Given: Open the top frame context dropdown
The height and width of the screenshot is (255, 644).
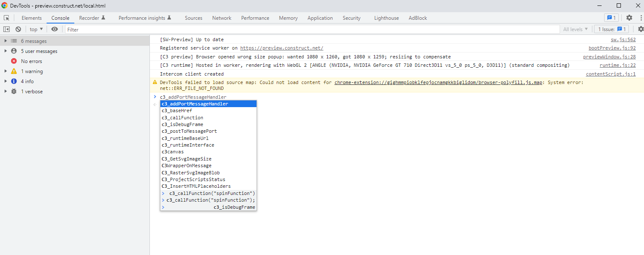Looking at the screenshot, I should coord(35,29).
